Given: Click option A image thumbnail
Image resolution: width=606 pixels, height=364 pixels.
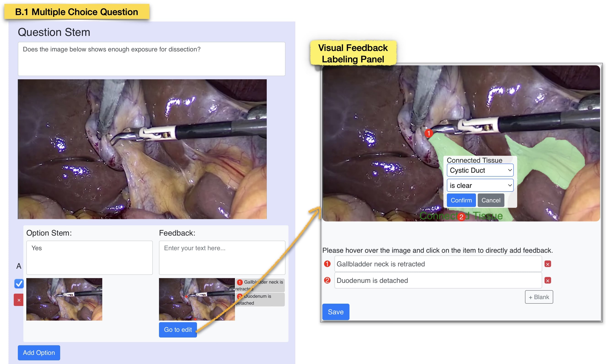Looking at the screenshot, I should pyautogui.click(x=64, y=299).
